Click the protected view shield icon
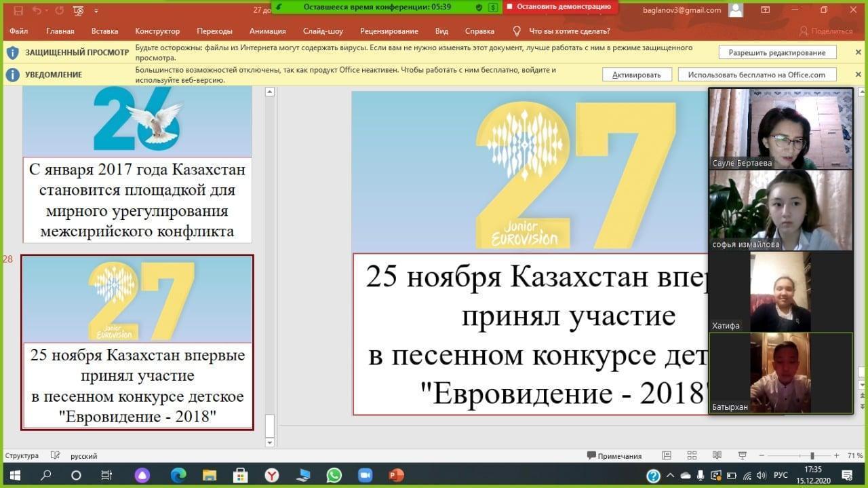Viewport: 868px width, 488px height. (13, 52)
